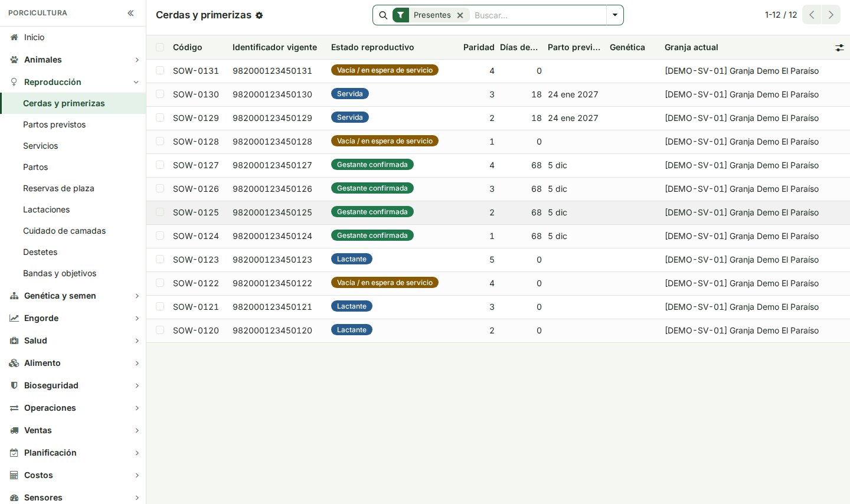Check the row SOW-0130 checkbox

(x=160, y=94)
